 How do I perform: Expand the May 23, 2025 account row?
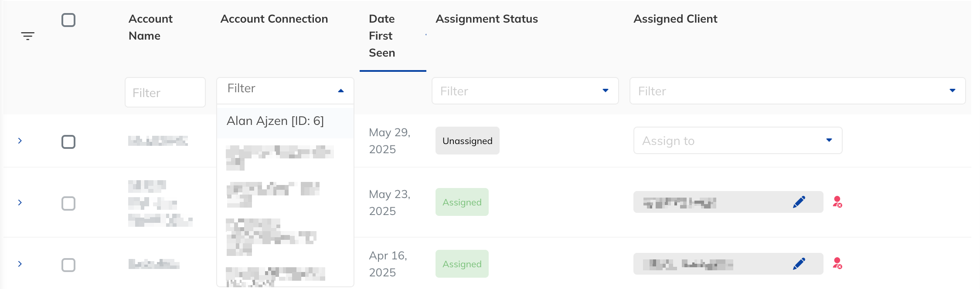[x=20, y=202]
